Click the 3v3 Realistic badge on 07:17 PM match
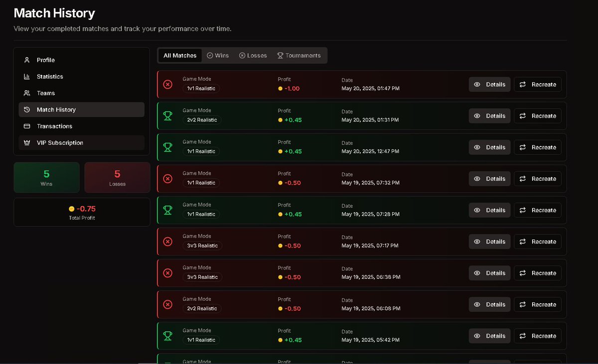The height and width of the screenshot is (364, 598). click(x=202, y=245)
